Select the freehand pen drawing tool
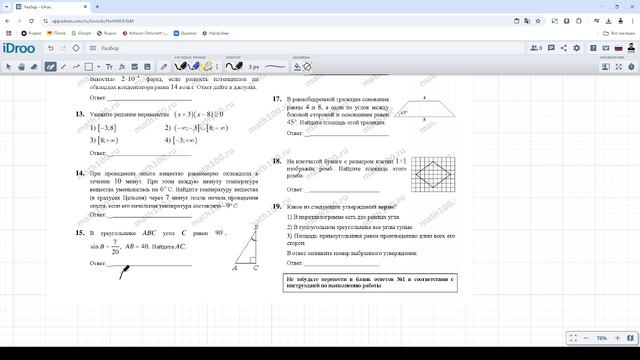This screenshot has height=360, width=640. pos(50,67)
